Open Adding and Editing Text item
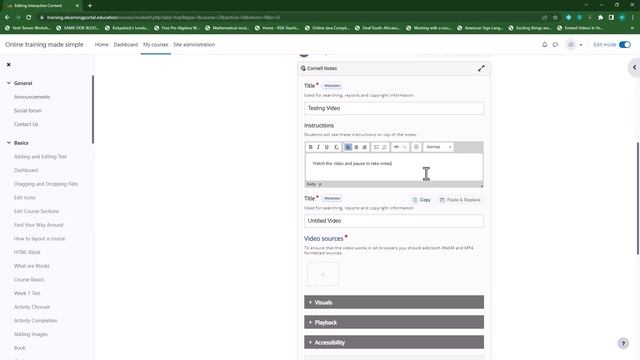Screen dimensions: 640x360 40,157
